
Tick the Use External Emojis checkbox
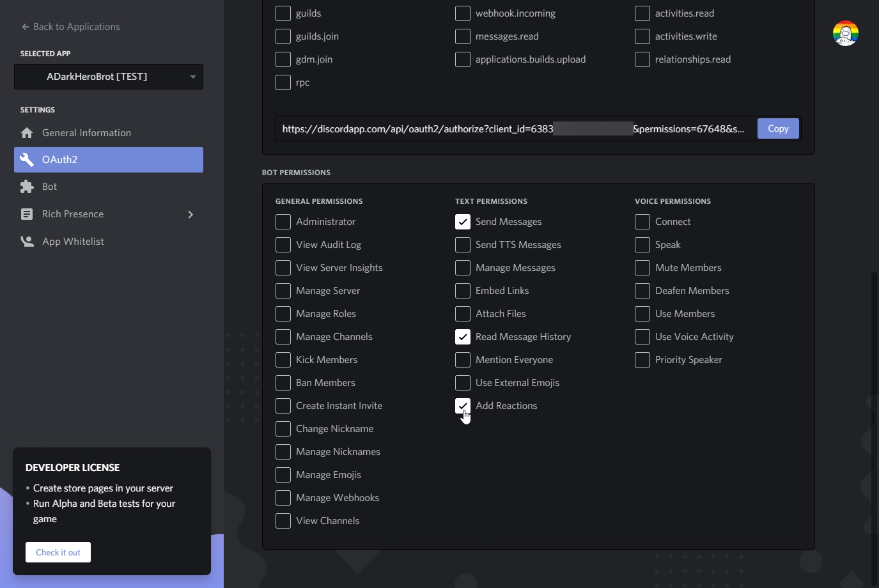[x=463, y=383]
